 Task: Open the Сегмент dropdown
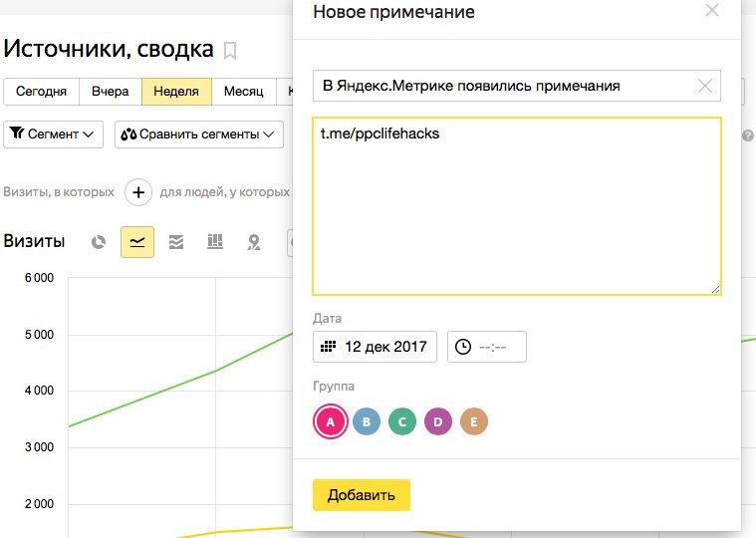click(53, 134)
